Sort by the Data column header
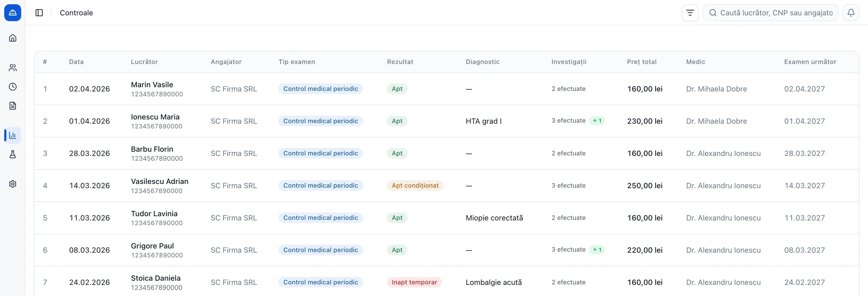 click(x=76, y=62)
